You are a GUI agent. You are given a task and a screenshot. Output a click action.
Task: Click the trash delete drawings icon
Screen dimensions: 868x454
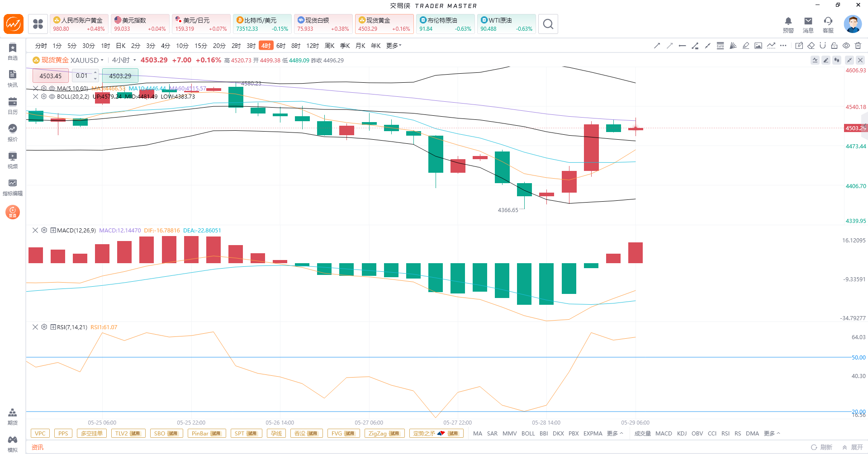(858, 46)
